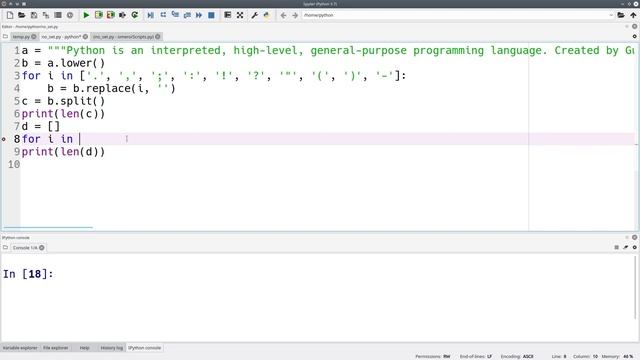
Task: Close the IPython console pane
Action: click(634, 237)
